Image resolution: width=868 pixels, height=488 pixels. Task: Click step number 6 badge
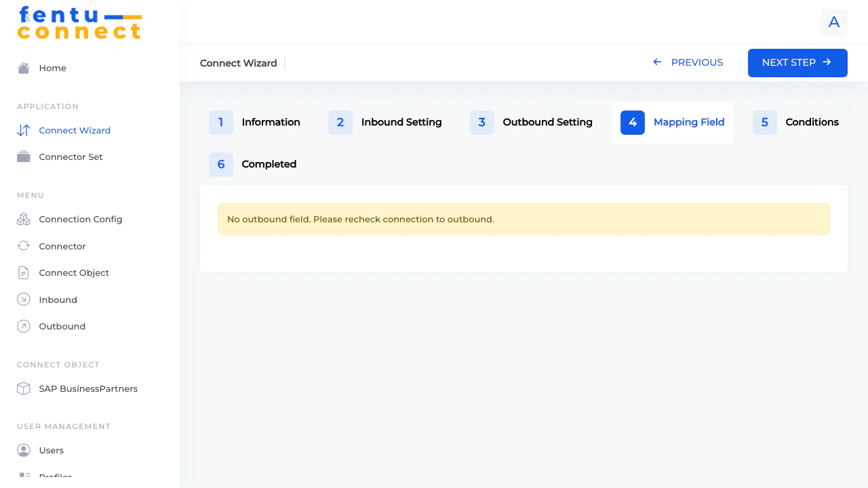point(221,165)
